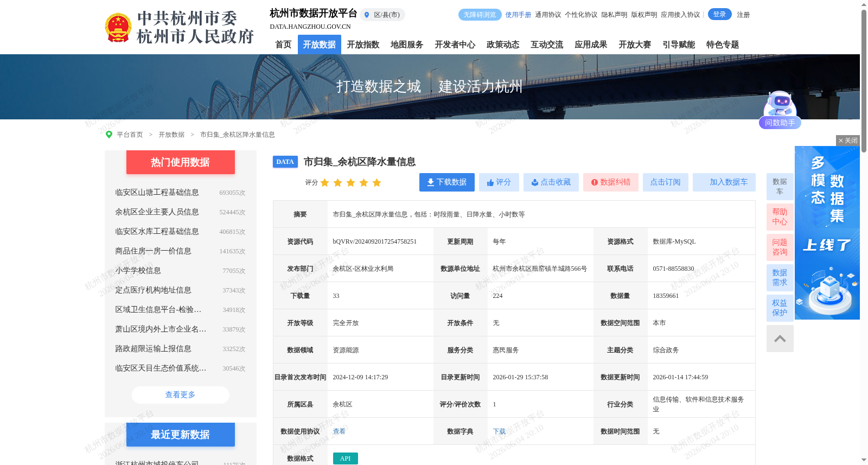Open 临安区山塘工程基础信息 dataset
The width and height of the screenshot is (868, 465).
(157, 193)
